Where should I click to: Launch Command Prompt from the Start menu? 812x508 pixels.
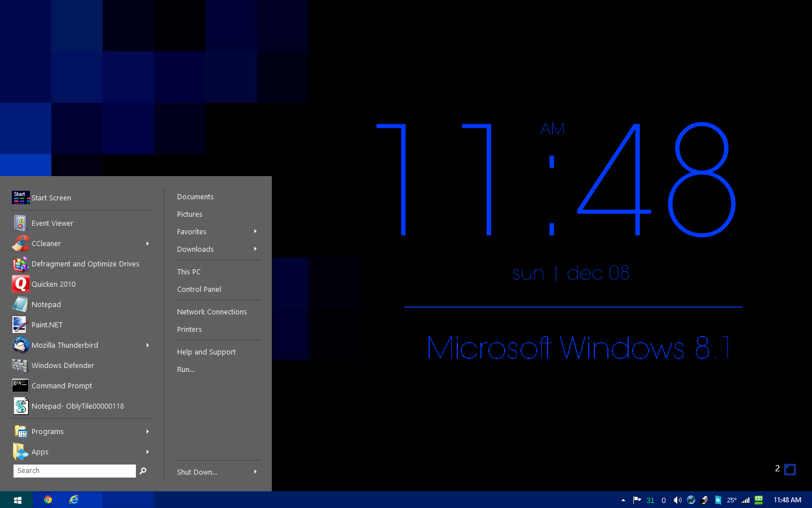(x=61, y=386)
